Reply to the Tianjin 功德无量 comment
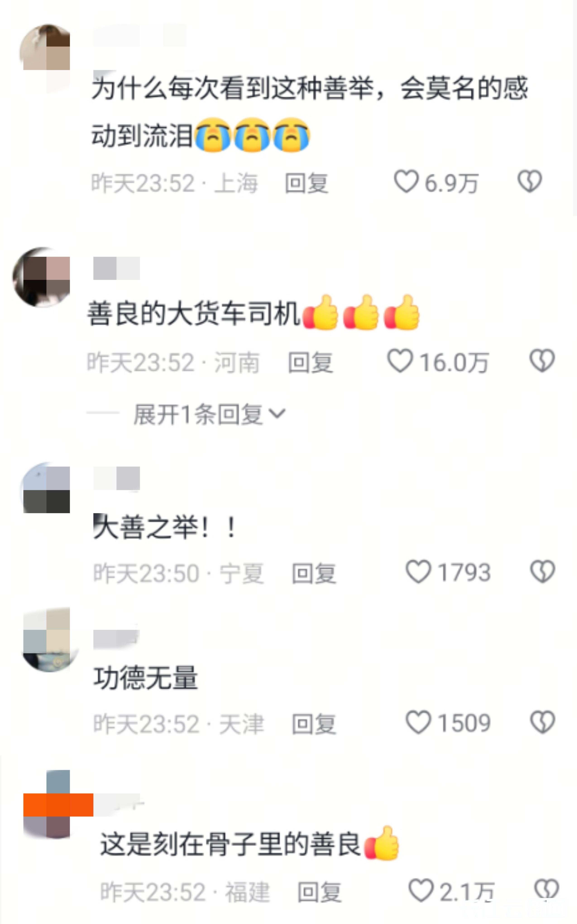Image resolution: width=577 pixels, height=924 pixels. [x=314, y=724]
